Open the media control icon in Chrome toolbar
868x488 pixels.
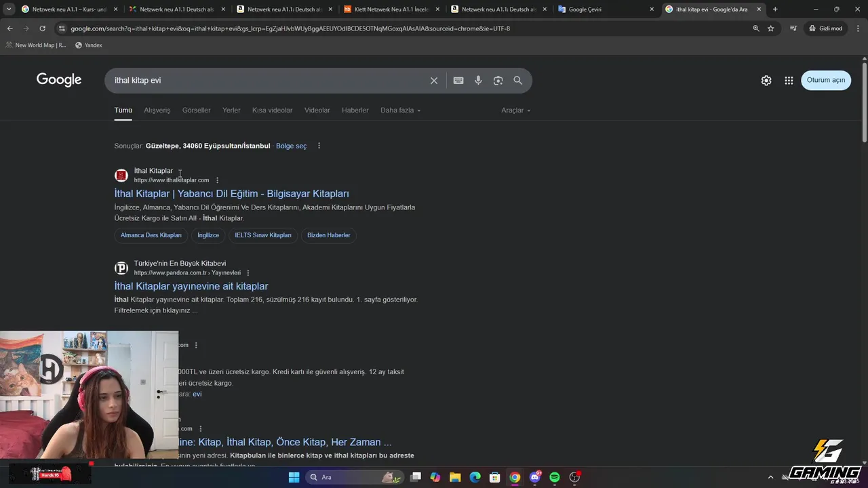(793, 28)
